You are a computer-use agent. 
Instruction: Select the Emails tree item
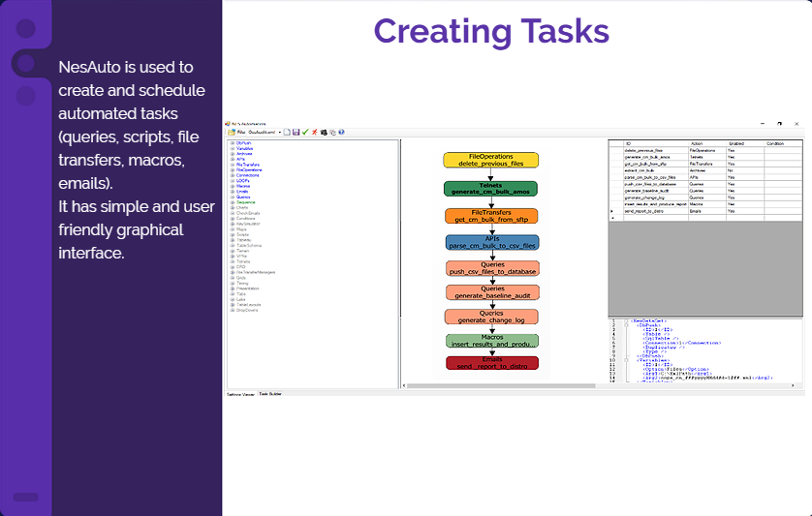(242, 192)
